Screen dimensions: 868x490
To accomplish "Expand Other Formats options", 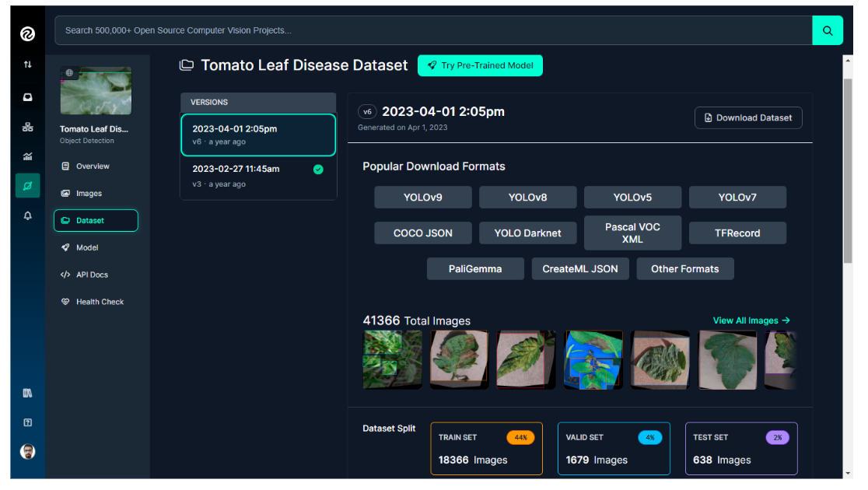I will (x=684, y=269).
